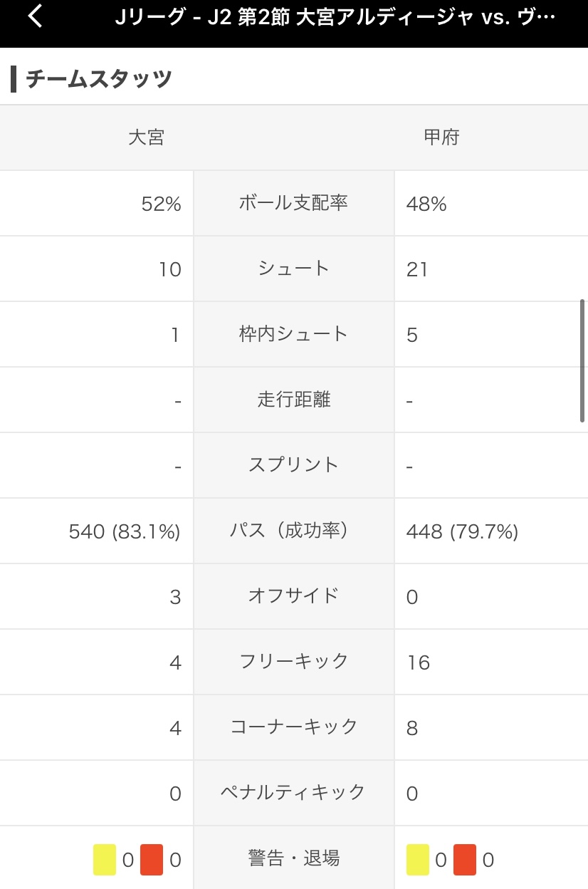Click the パス（成功率） label
The image size is (588, 889).
point(293,531)
